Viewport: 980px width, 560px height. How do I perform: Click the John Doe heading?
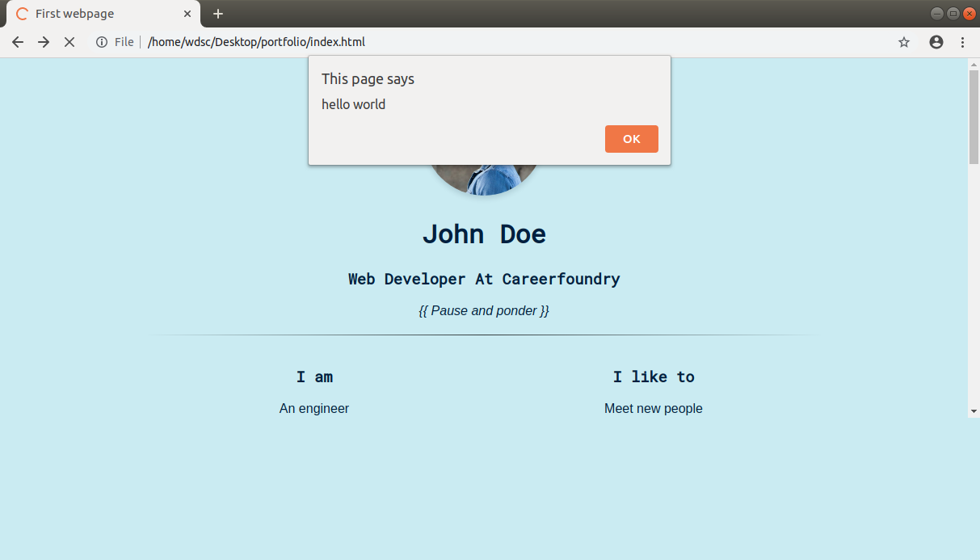[x=484, y=234]
